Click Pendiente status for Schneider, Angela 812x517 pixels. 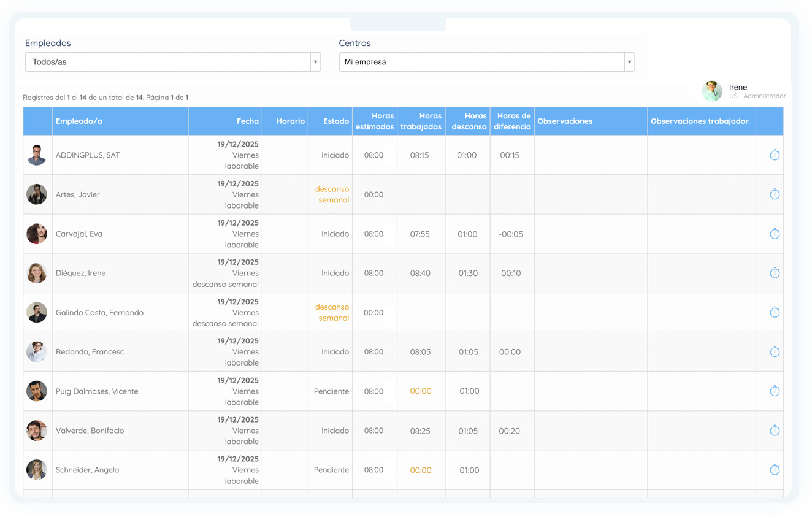331,470
